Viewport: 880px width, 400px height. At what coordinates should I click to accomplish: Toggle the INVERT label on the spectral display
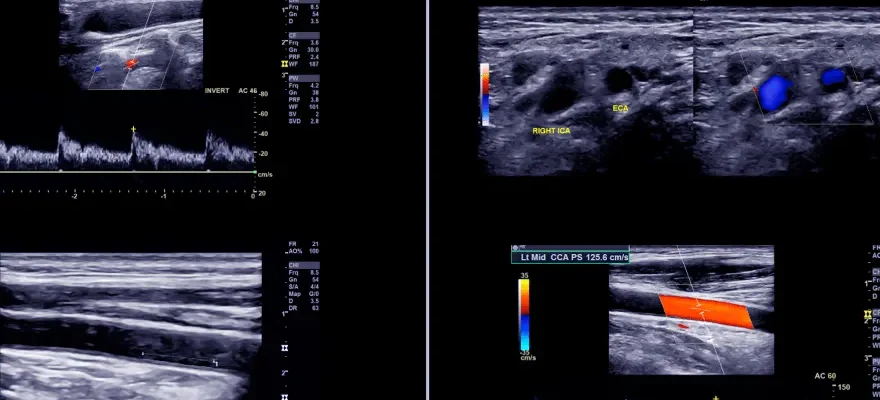(x=217, y=91)
